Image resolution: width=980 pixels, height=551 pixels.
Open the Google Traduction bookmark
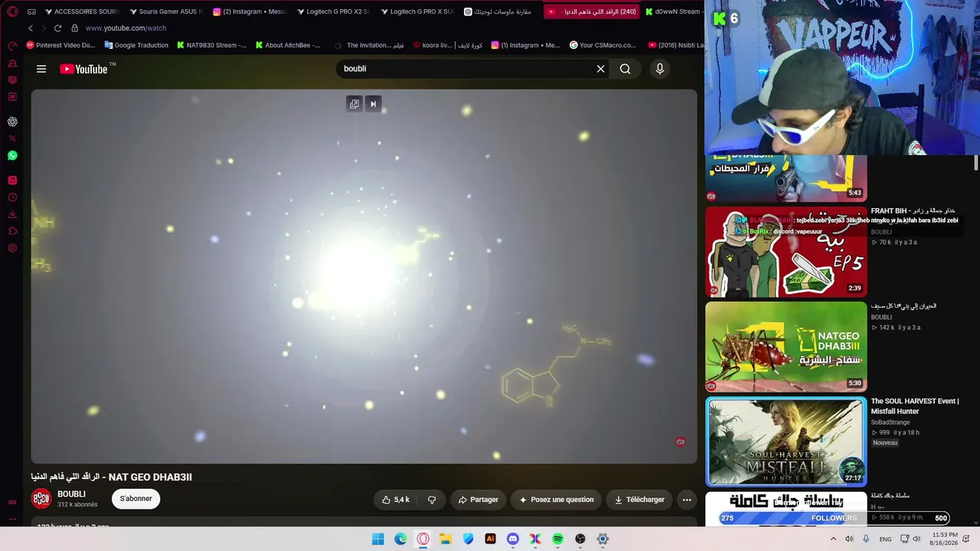(x=136, y=45)
